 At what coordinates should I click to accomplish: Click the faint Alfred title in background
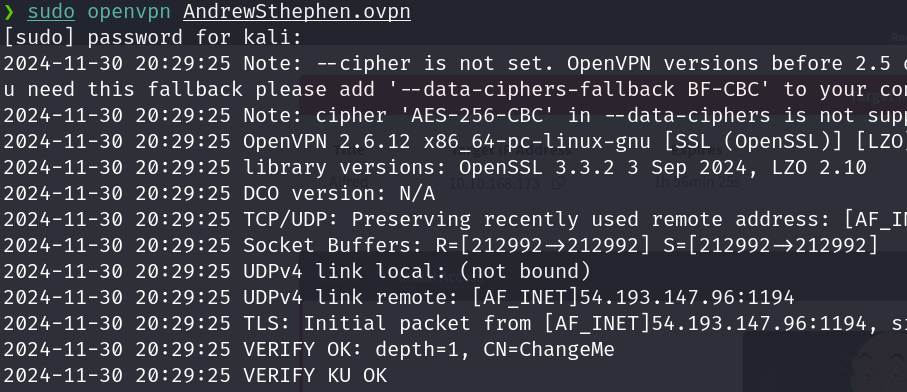tap(348, 182)
